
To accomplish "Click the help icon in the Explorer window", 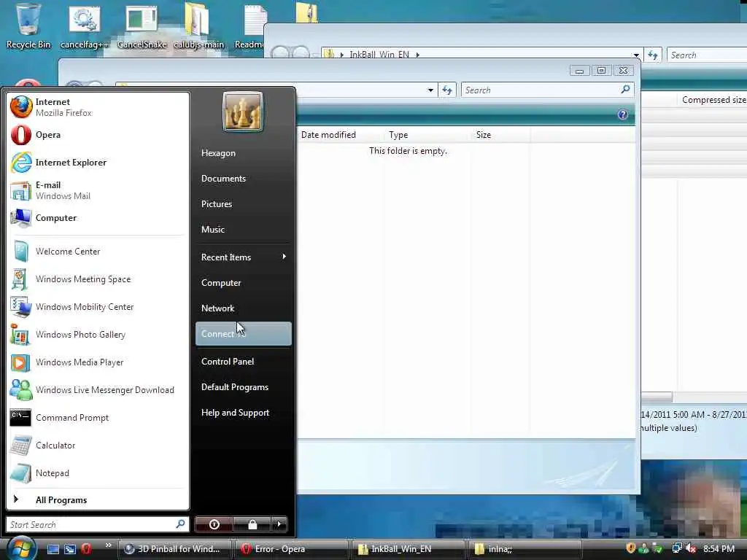I will [622, 114].
